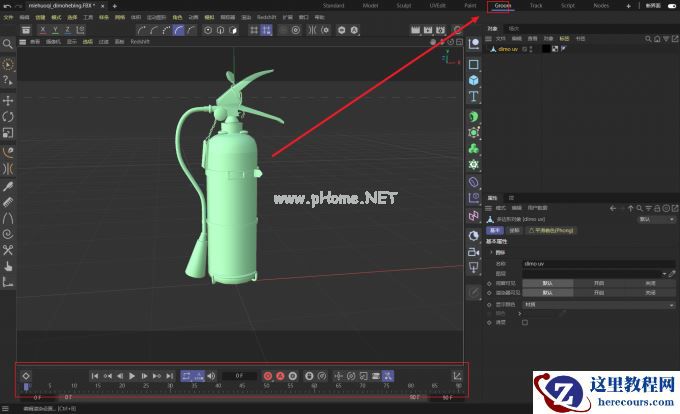This screenshot has height=414, width=680.
Task: Add a Cube primitive from the palette
Action: 474,80
